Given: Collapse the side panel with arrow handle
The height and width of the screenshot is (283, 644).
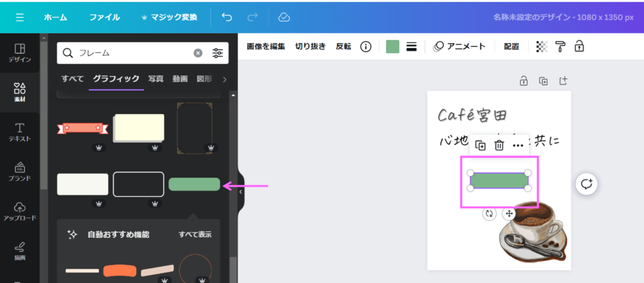Looking at the screenshot, I should (x=240, y=192).
